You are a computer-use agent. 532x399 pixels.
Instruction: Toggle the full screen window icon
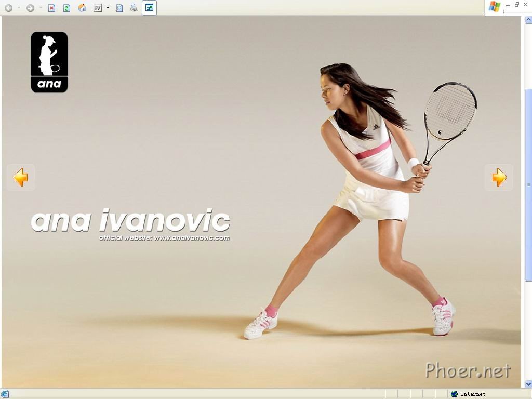pyautogui.click(x=149, y=7)
